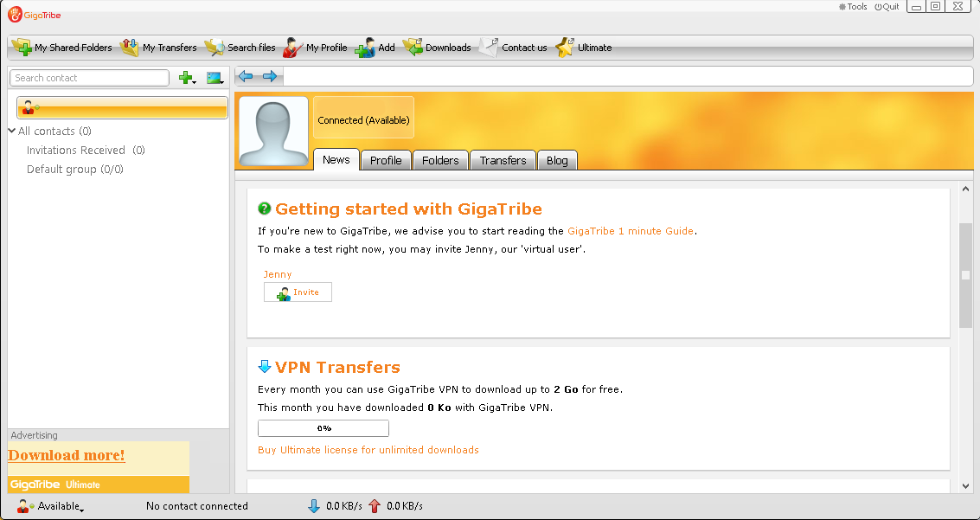Switch to the News tab
The image size is (980, 520).
point(336,159)
